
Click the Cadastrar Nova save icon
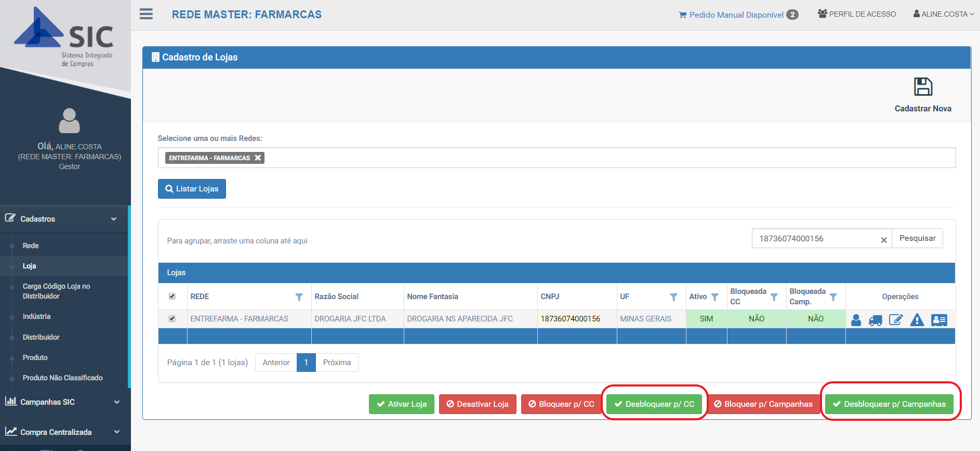click(923, 87)
